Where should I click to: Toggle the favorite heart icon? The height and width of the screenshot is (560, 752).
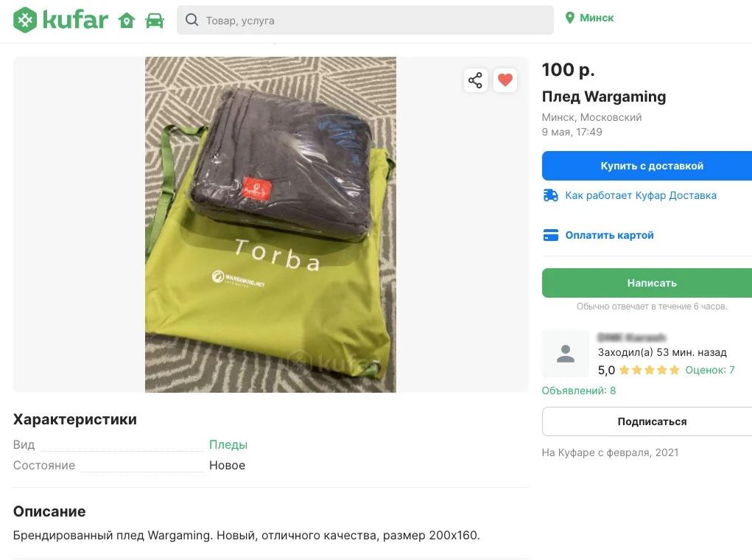(505, 80)
